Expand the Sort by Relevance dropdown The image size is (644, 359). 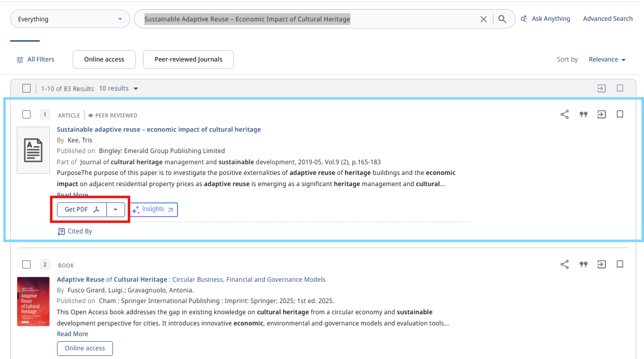(x=607, y=59)
